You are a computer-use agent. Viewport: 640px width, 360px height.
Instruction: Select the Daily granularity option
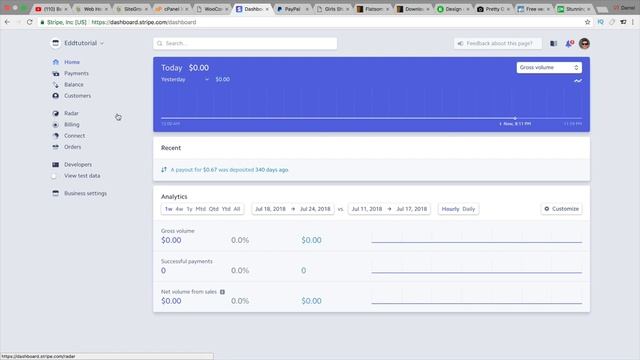(x=469, y=209)
